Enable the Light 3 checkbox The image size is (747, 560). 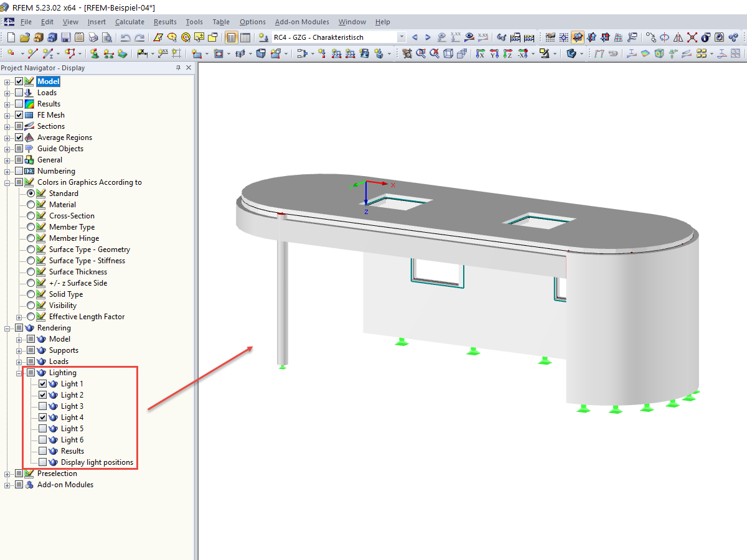42,406
